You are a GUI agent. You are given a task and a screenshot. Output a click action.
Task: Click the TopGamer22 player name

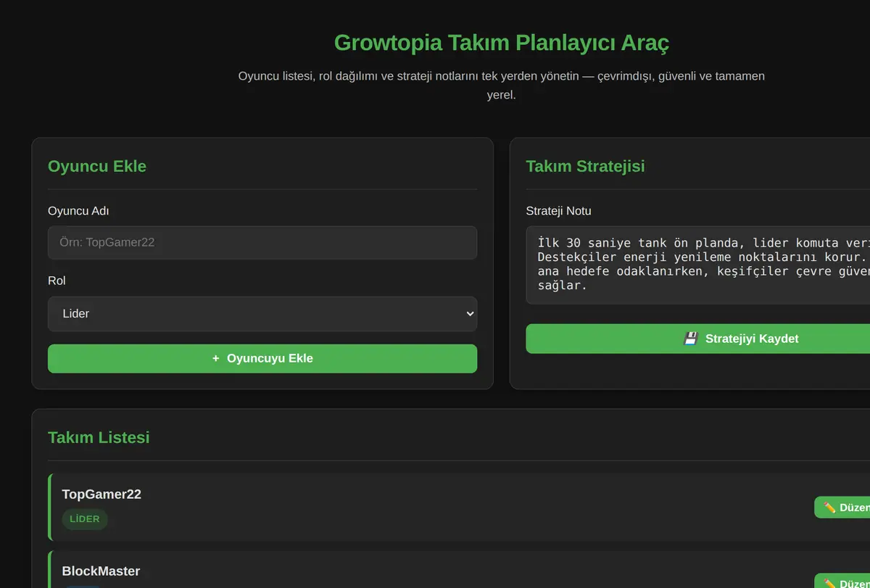pos(101,494)
